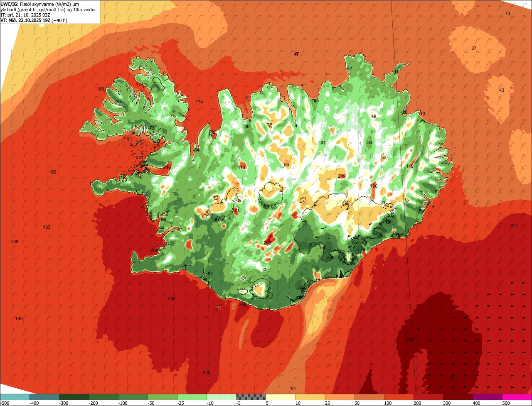Click the ocean value 43
Viewport: 532px width, 406px height.
pyautogui.click(x=502, y=90)
